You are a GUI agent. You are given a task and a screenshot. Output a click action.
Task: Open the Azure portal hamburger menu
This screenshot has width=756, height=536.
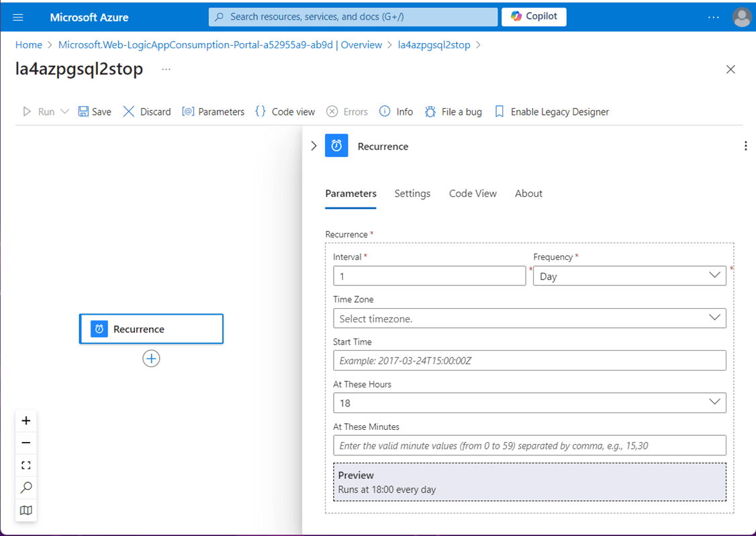[18, 17]
